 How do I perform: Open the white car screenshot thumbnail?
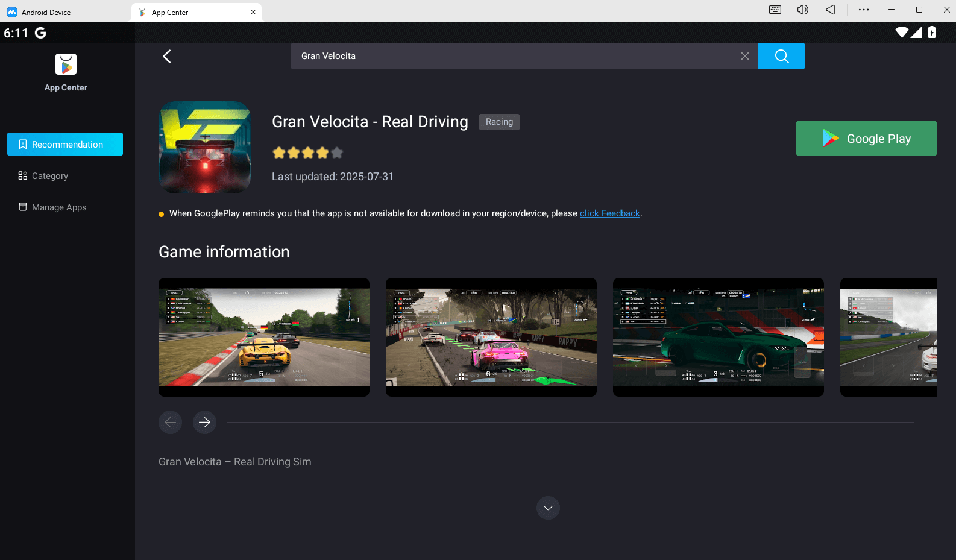click(888, 337)
